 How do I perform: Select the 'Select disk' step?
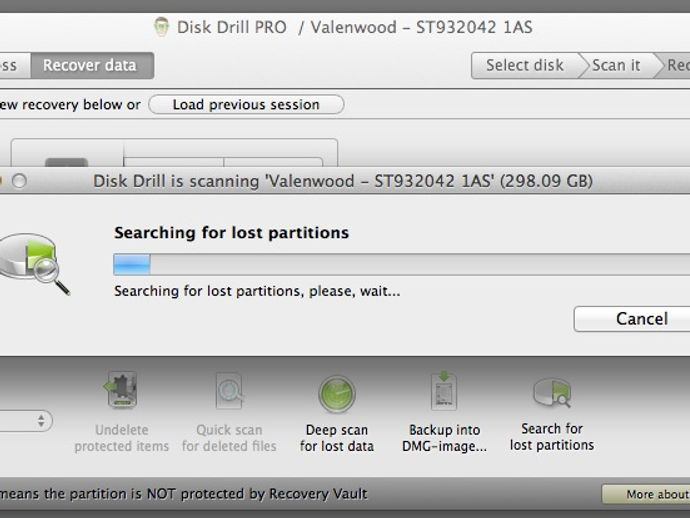525,66
